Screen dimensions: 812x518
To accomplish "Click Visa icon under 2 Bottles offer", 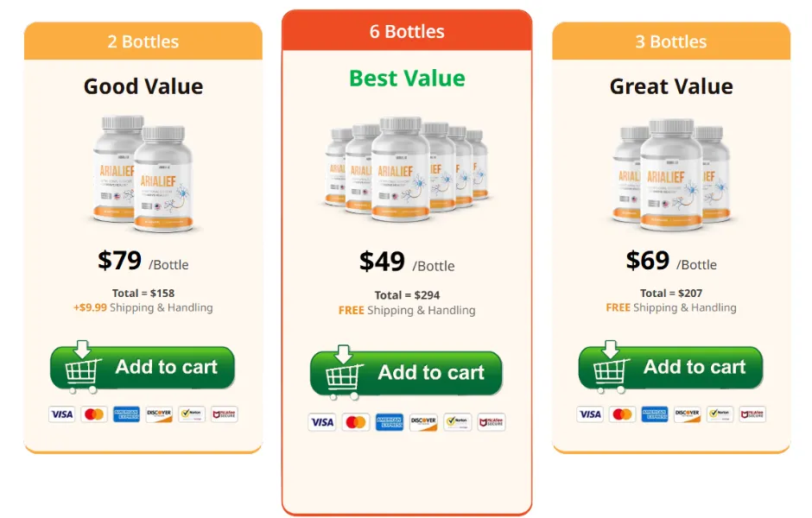I will click(x=61, y=414).
